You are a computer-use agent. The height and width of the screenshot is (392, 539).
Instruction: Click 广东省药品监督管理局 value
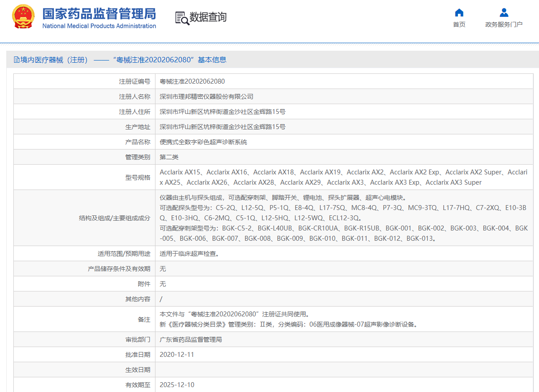pyautogui.click(x=191, y=339)
